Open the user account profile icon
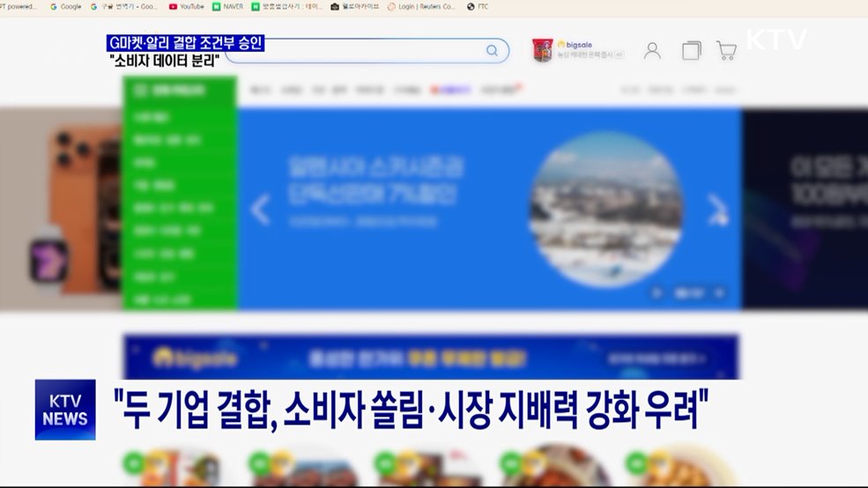868x488 pixels. click(x=652, y=50)
